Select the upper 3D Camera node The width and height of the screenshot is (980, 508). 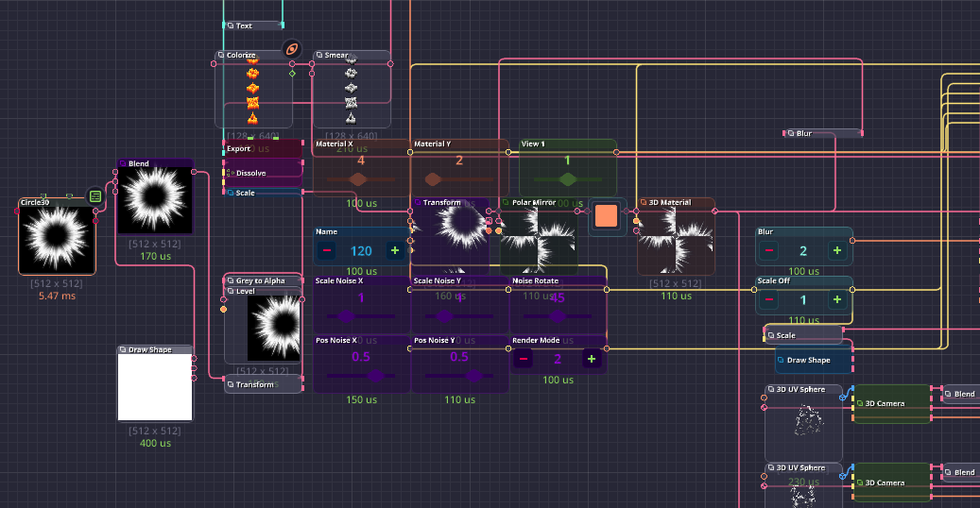tap(892, 403)
